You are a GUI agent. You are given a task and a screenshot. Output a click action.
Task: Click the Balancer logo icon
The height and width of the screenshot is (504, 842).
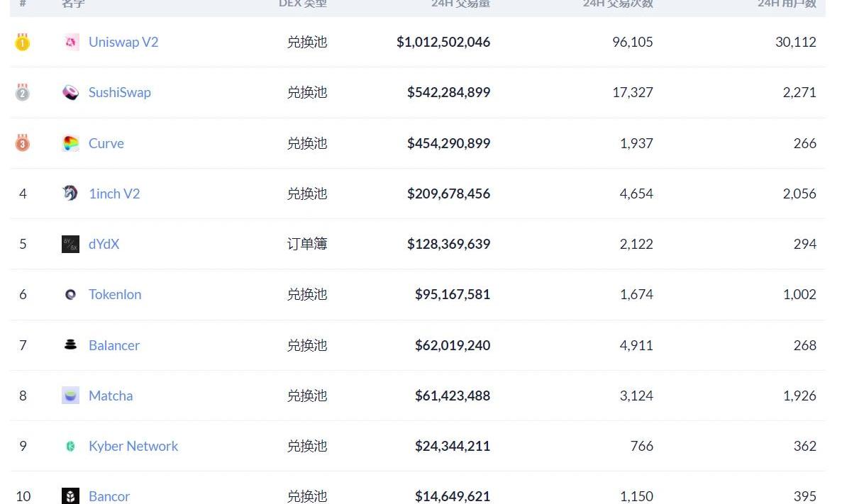point(70,345)
